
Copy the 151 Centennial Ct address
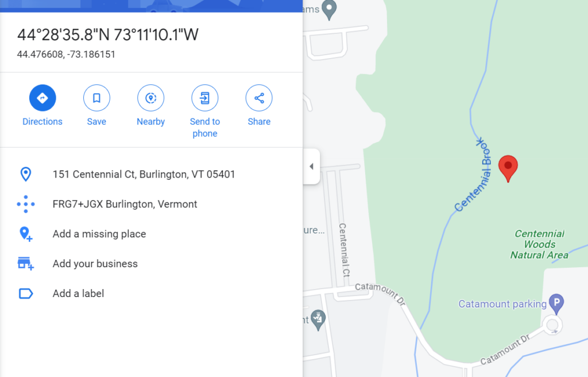[x=144, y=174]
